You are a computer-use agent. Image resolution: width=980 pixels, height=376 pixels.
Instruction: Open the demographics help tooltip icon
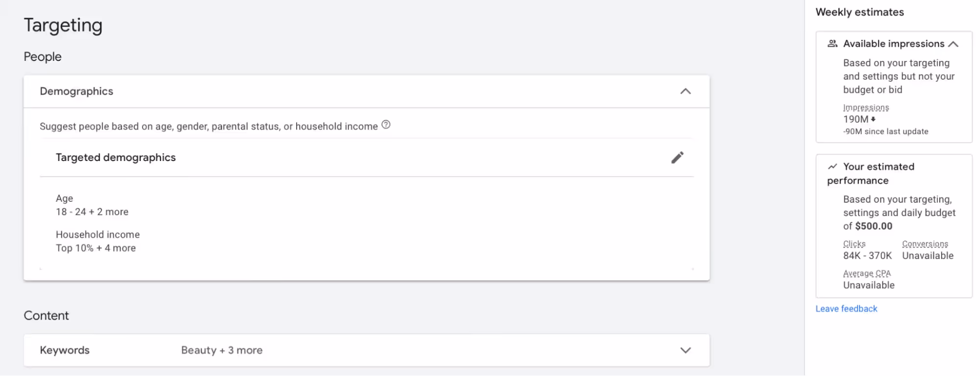tap(386, 126)
